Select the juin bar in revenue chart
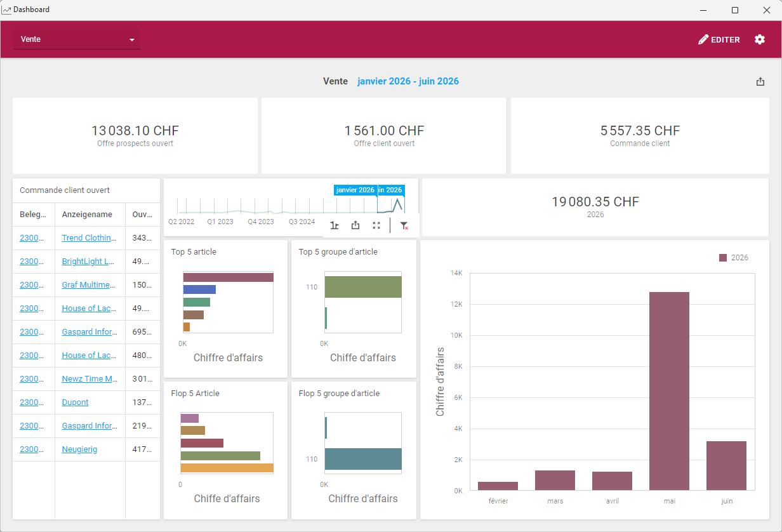 (x=726, y=465)
